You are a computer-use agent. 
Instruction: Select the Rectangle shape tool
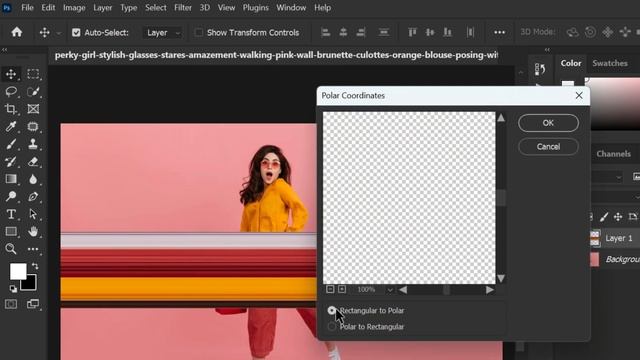pos(11,232)
